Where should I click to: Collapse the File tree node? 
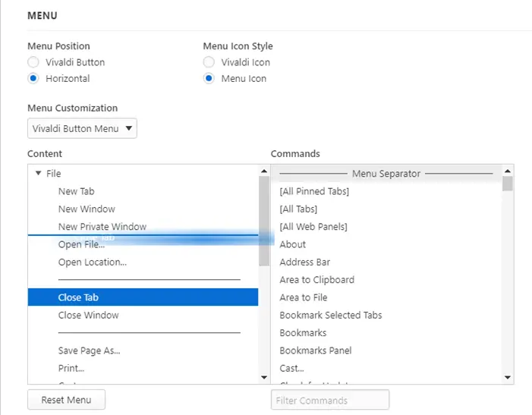(x=39, y=173)
